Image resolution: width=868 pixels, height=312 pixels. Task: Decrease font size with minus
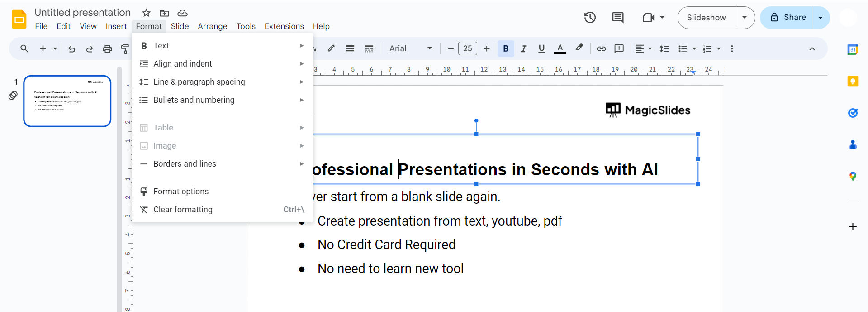(451, 48)
